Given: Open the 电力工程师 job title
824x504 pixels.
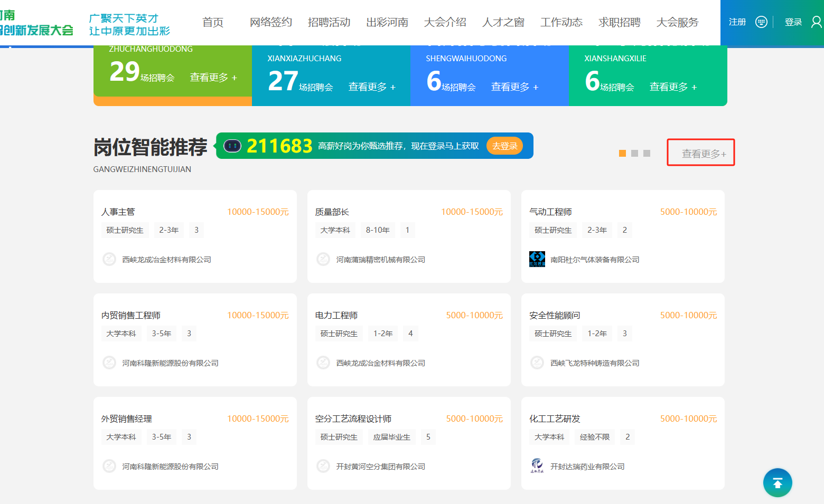Looking at the screenshot, I should 336,315.
